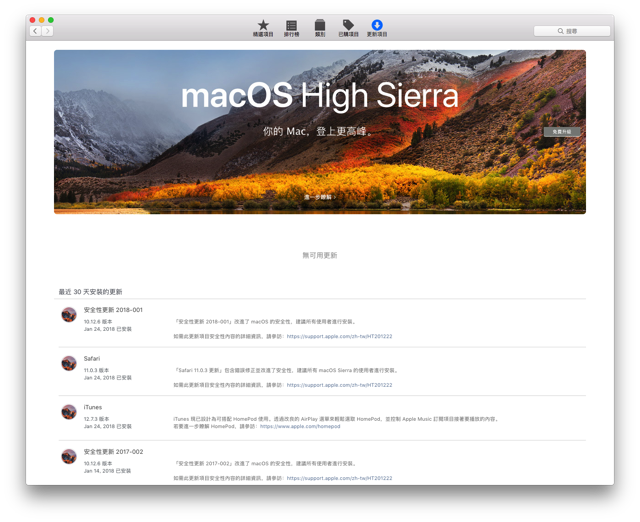
Task: Click icon of Security Update 2018-001
Action: coord(69,315)
